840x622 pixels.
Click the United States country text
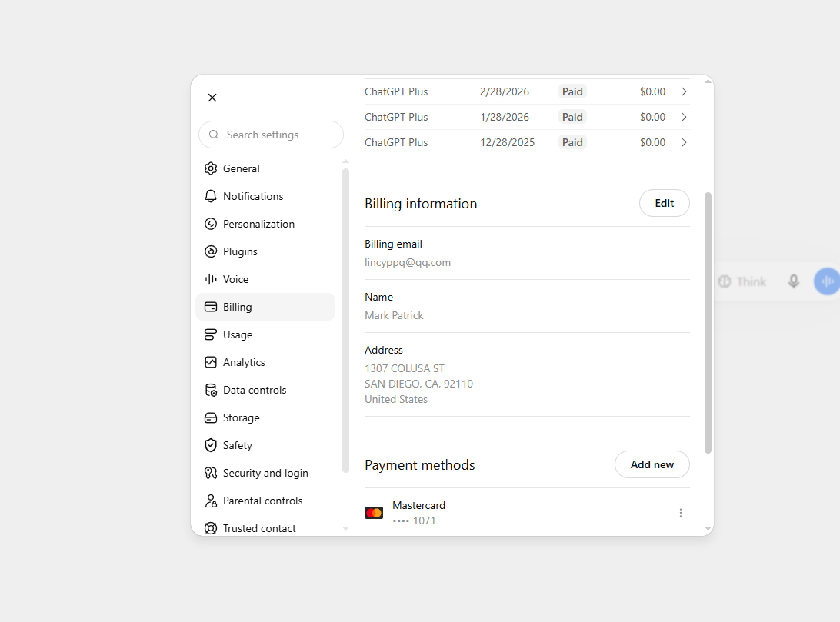[396, 399]
